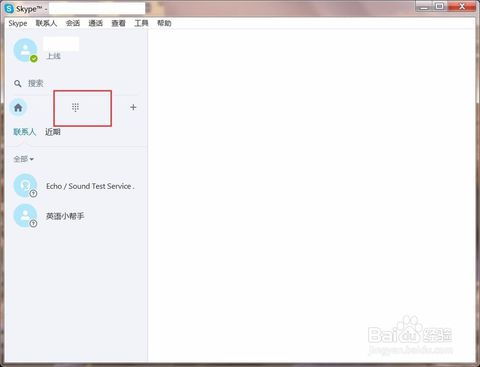480x367 pixels.
Task: Open the 工具 menu
Action: 141,23
